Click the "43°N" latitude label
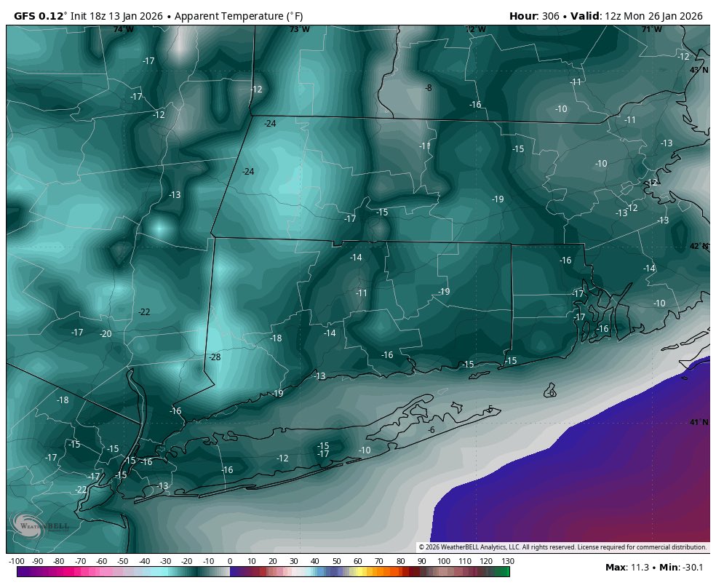Viewport: 716px width, 588px height. click(x=699, y=70)
